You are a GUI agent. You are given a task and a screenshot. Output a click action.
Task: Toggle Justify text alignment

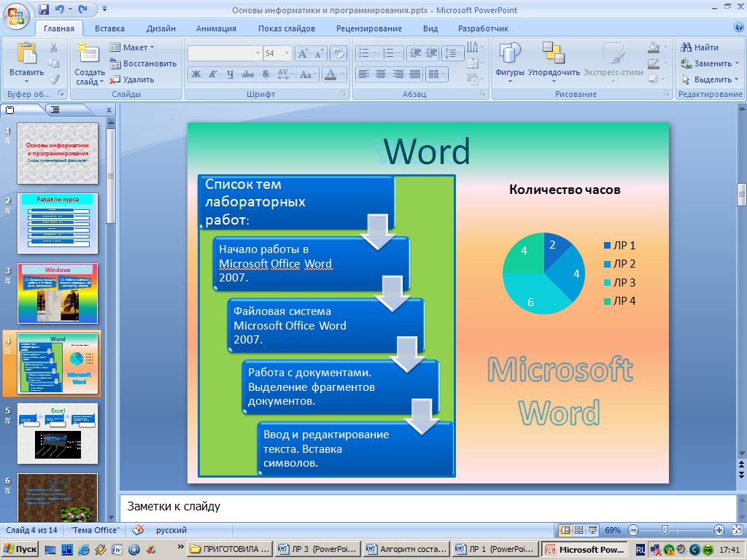tap(415, 74)
